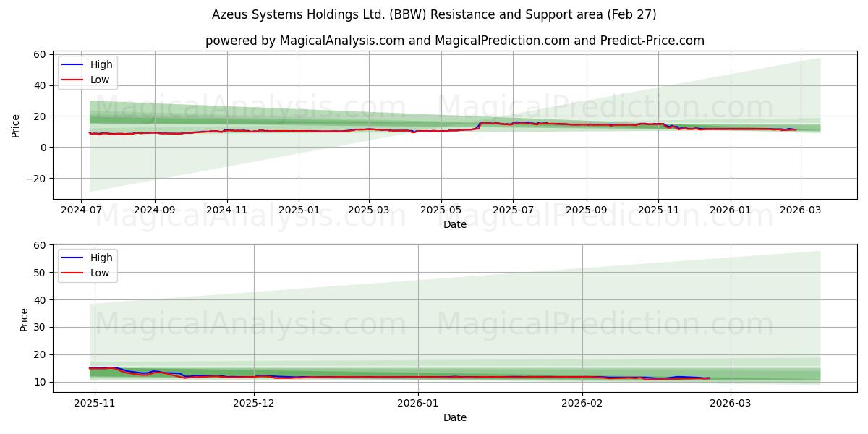Screen dimensions: 868x434
Task: Click the chart title mentioning Azeus Systems Holdings
Action: (434, 14)
